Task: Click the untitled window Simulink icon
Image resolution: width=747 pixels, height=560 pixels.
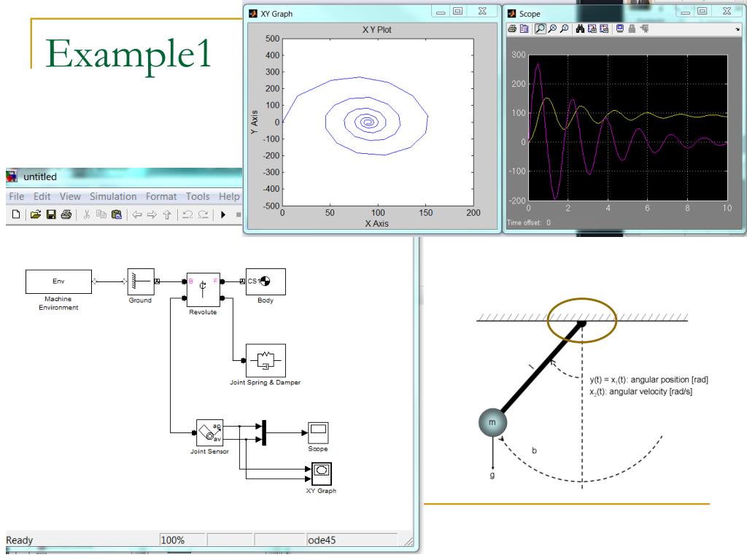Action: click(12, 176)
